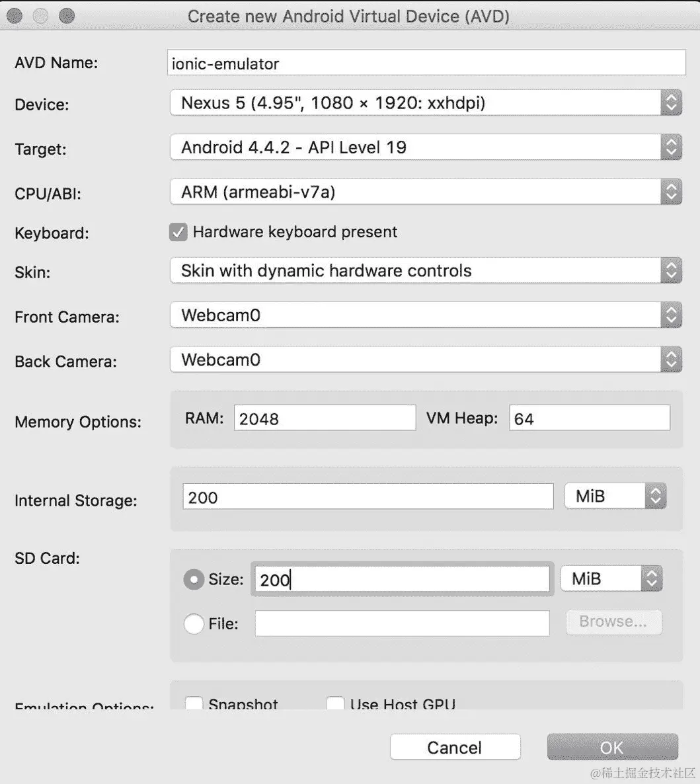Click the AVD Name label
Screen dimensions: 700x784
[x=56, y=63]
